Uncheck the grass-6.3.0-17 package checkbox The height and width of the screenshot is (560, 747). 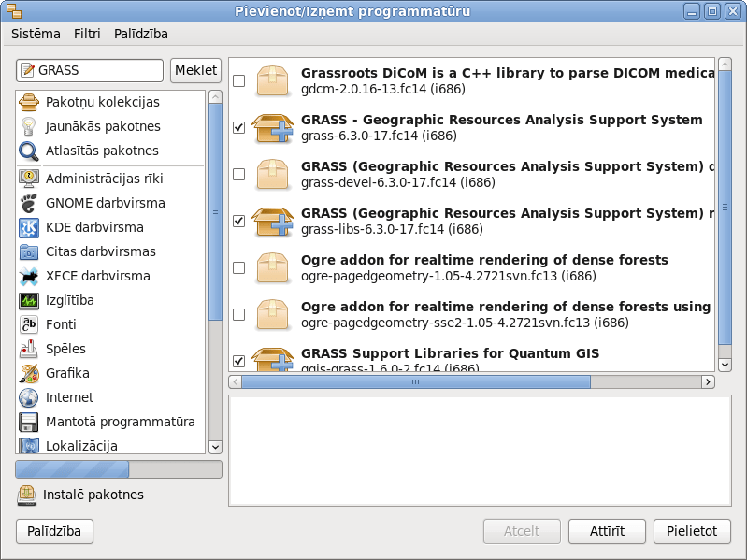[x=238, y=128]
